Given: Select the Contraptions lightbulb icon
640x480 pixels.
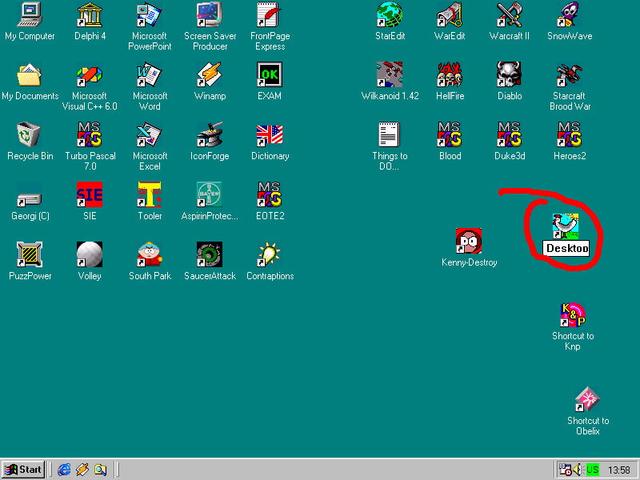Looking at the screenshot, I should (269, 254).
